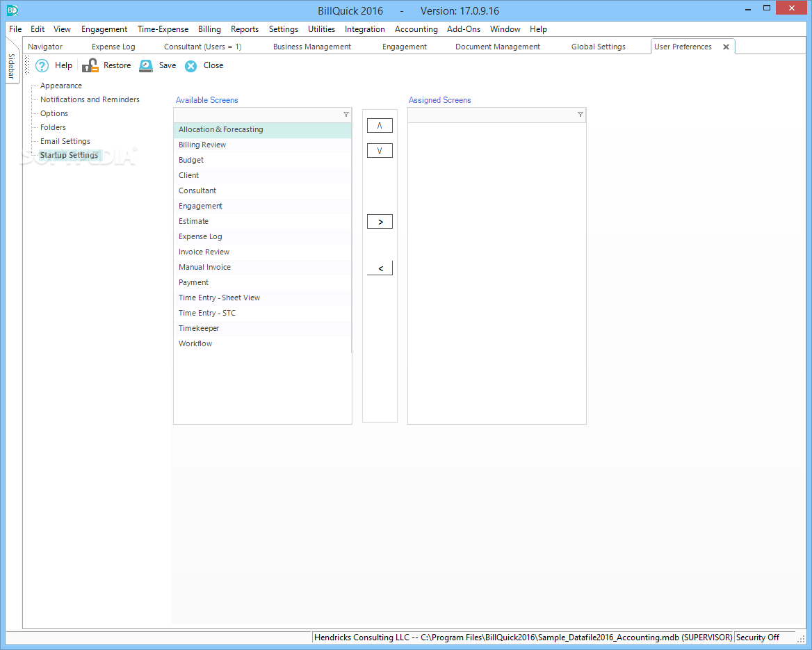Click the BillQuick logo in title bar
Viewport: 812px width, 650px height.
coord(12,10)
